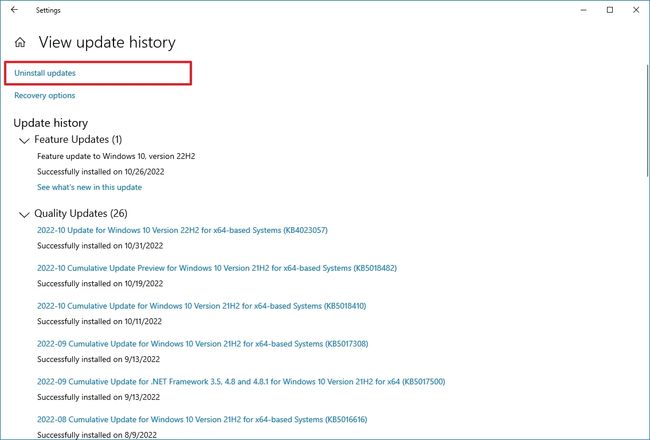Open the KB5016616 cumulative update link
This screenshot has width=650, height=440.
[x=201, y=419]
